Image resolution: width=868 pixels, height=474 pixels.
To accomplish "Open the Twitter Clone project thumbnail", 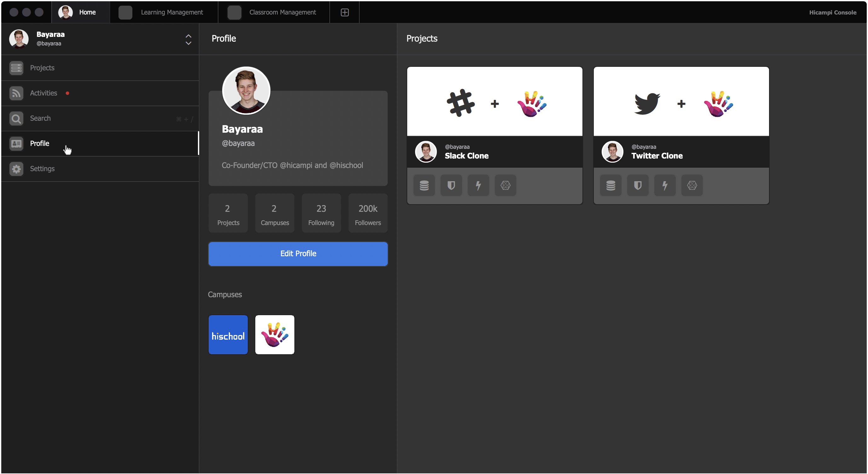I will pos(681,101).
